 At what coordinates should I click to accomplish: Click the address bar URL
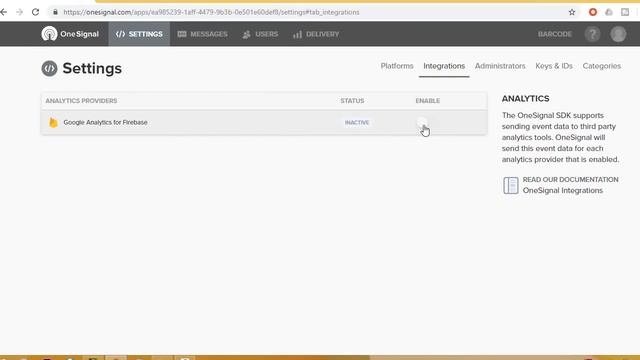pyautogui.click(x=211, y=12)
